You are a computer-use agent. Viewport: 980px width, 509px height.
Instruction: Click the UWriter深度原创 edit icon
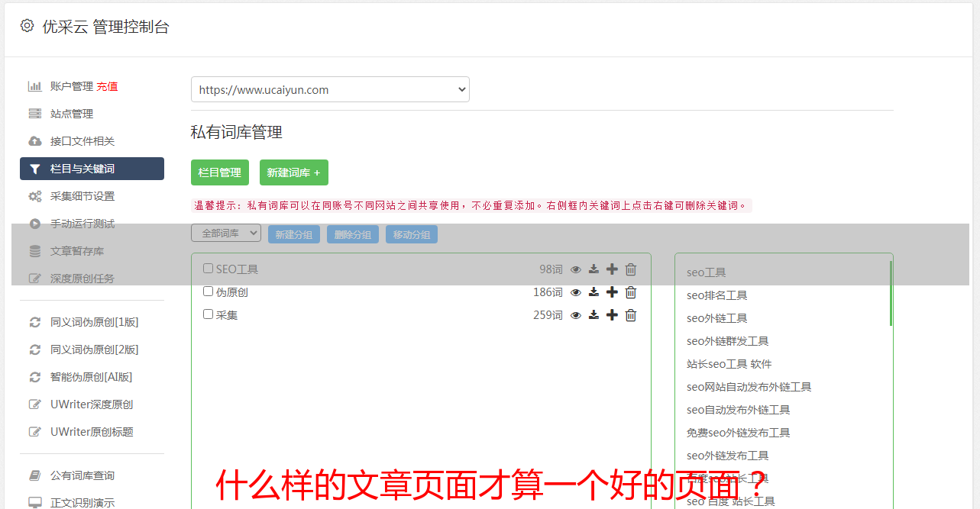34,404
